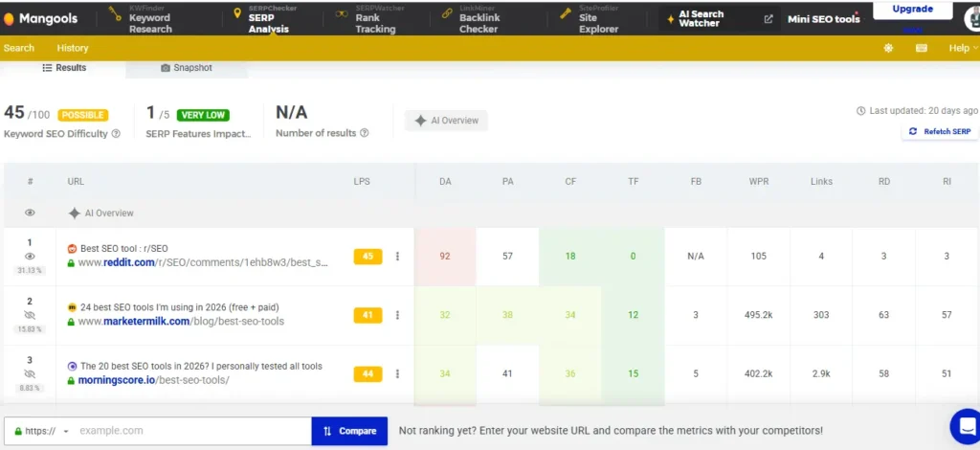Open the reddit.com result URL
The height and width of the screenshot is (450, 980).
pyautogui.click(x=203, y=262)
